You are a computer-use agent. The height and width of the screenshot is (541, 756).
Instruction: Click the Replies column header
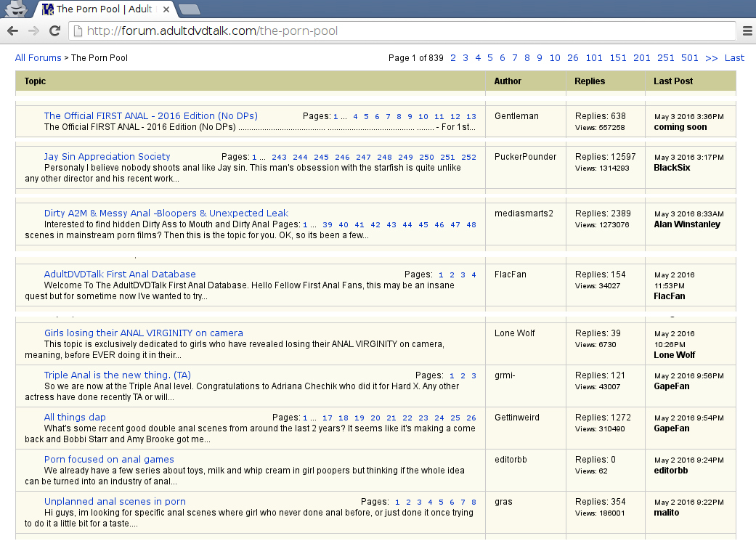[590, 81]
